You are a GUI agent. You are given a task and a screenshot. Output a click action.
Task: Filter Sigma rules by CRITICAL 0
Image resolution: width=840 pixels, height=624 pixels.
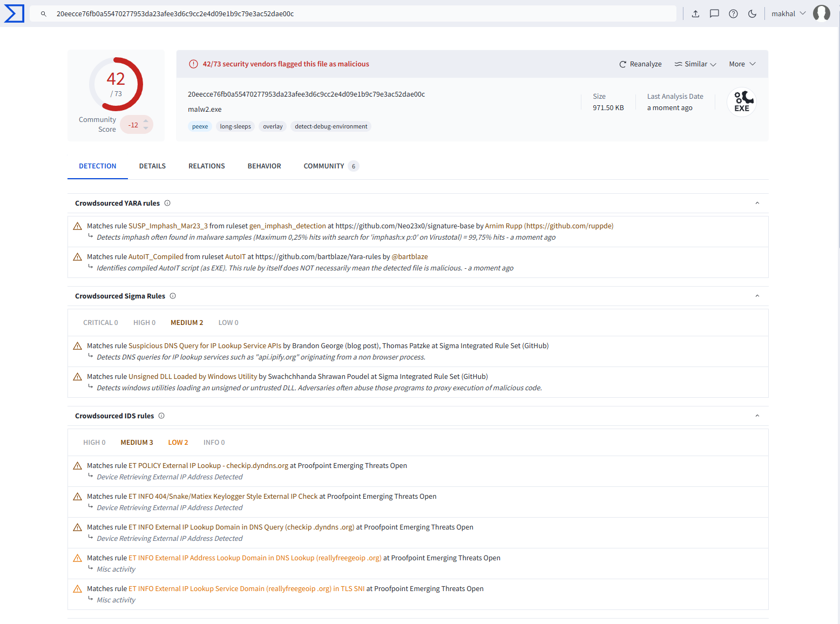pyautogui.click(x=100, y=323)
